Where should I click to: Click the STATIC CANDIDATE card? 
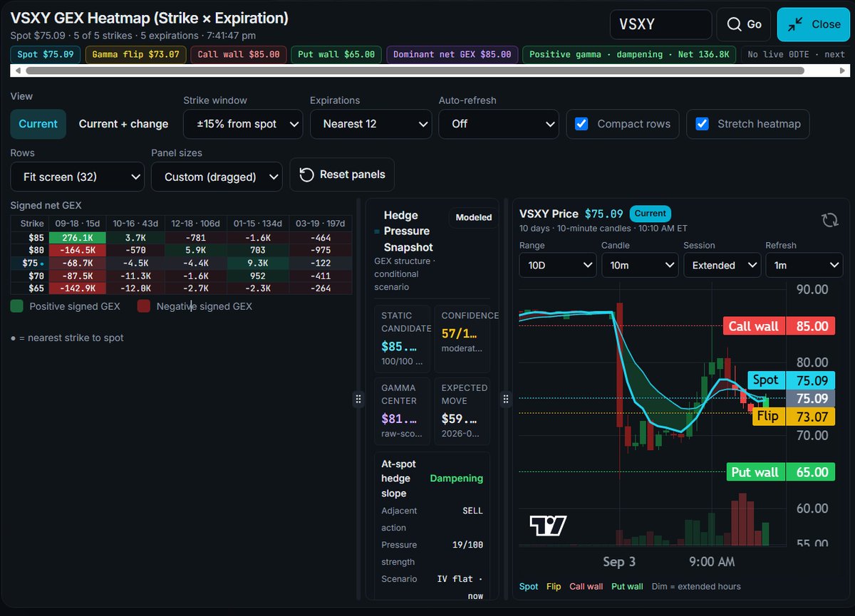[x=402, y=339]
